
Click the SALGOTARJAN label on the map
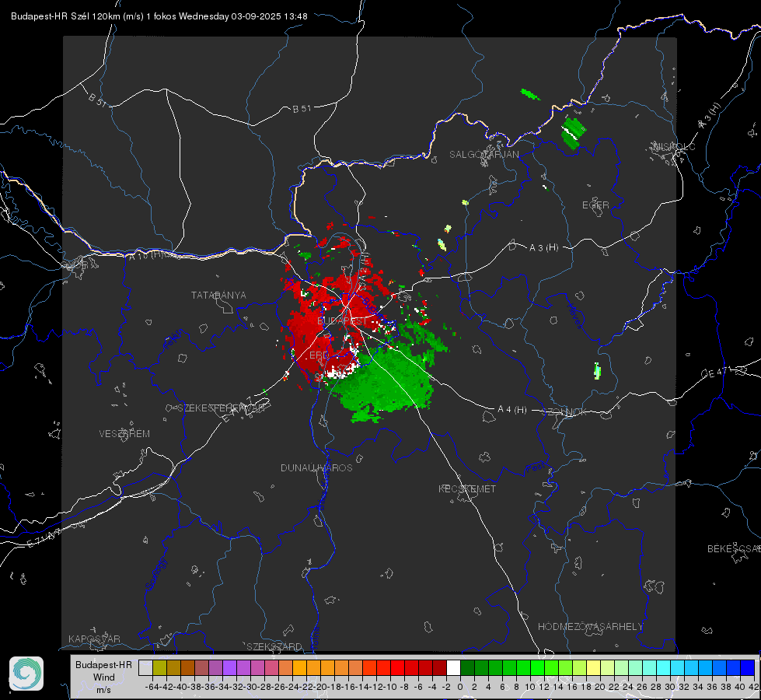(483, 155)
